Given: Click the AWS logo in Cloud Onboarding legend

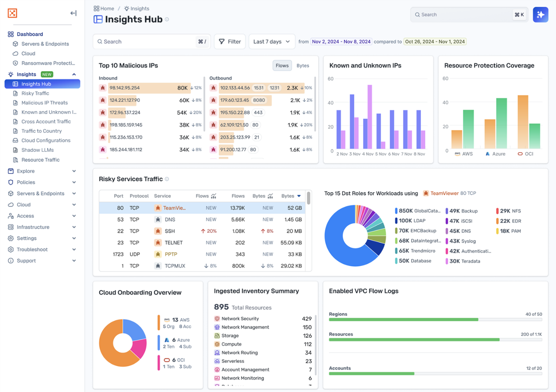Looking at the screenshot, I should pos(167,320).
